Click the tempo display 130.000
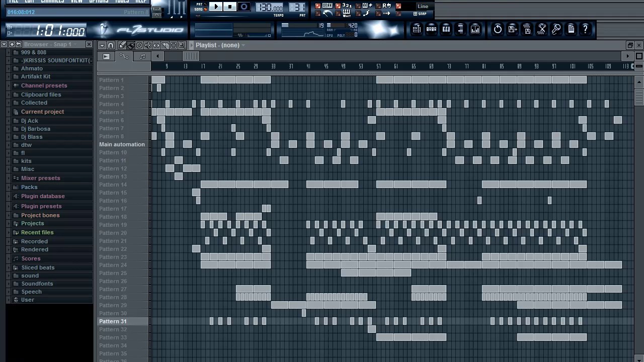Viewport: 644px width, 362px height. coord(269,8)
